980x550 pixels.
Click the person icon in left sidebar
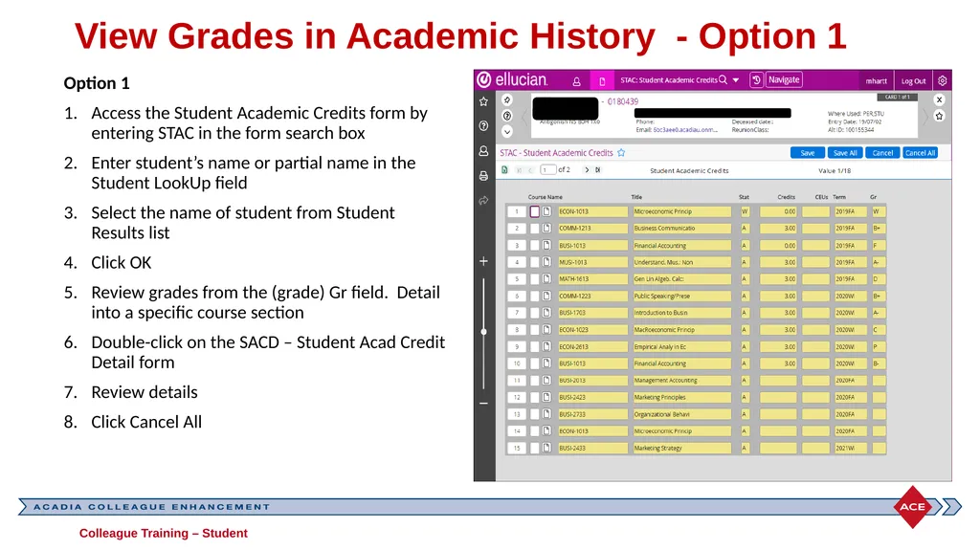pyautogui.click(x=483, y=151)
